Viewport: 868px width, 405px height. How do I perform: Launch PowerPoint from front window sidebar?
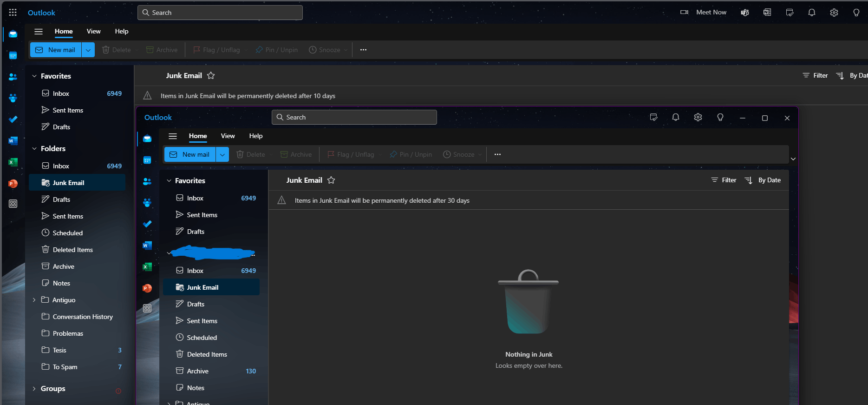(x=147, y=288)
